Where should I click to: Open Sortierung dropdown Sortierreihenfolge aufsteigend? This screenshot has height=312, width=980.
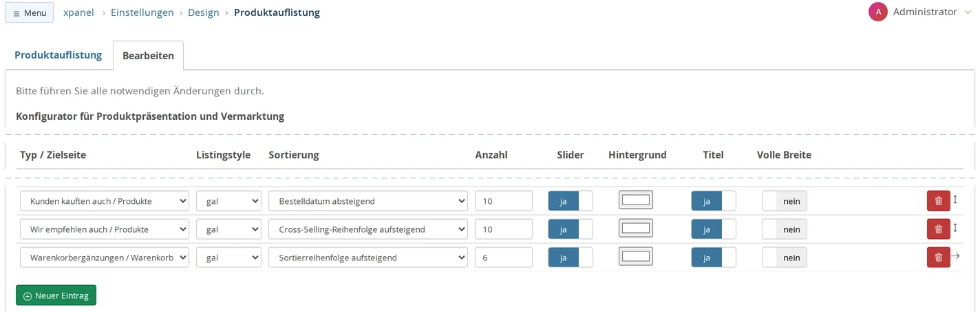368,258
